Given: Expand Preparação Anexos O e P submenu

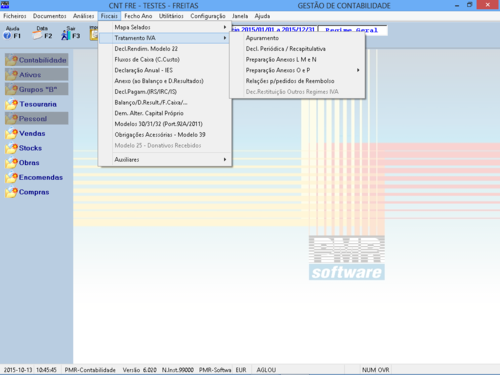Looking at the screenshot, I should tap(297, 70).
